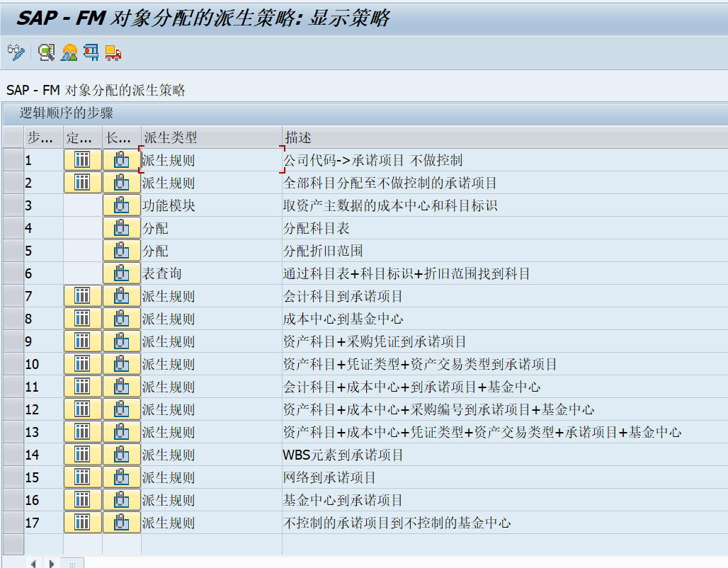
Task: Open long text icon for step 2
Action: point(121,183)
